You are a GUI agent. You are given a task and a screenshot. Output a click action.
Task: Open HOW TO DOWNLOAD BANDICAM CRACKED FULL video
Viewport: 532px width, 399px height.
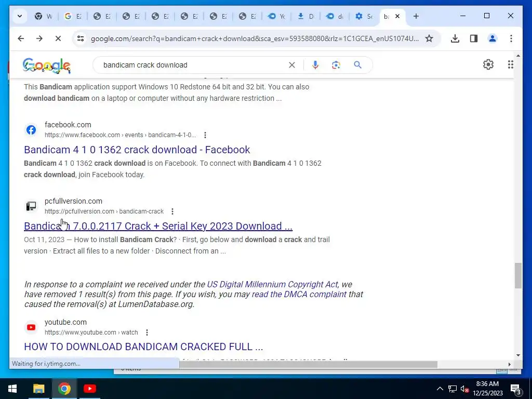[x=143, y=347]
